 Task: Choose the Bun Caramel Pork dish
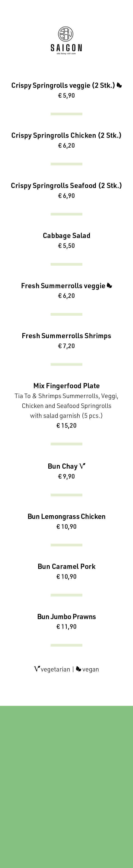(66, 567)
